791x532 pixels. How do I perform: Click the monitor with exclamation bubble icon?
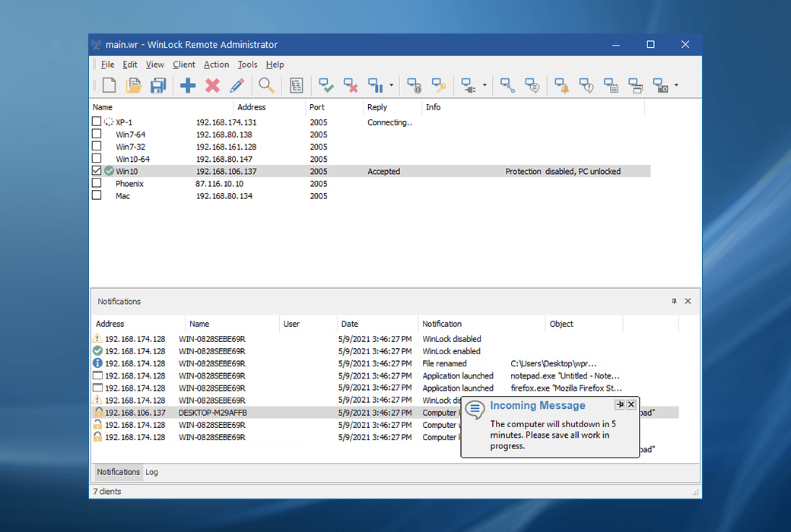(x=586, y=85)
